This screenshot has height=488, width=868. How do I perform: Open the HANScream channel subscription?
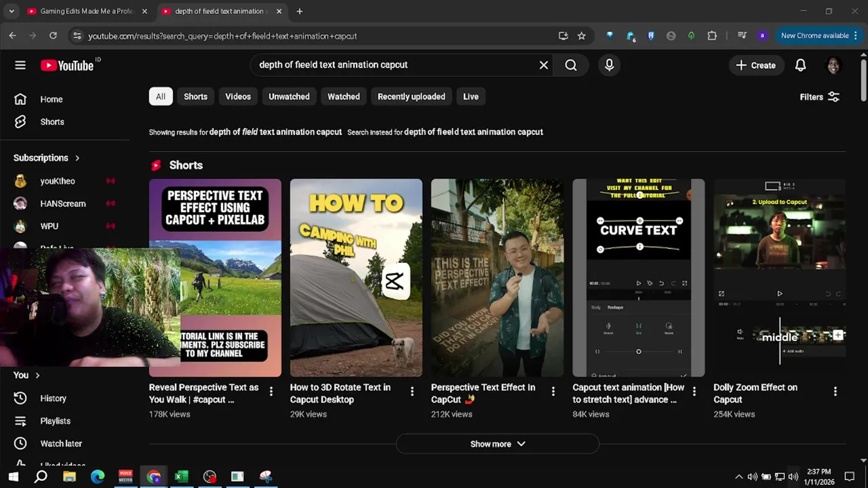(x=62, y=203)
